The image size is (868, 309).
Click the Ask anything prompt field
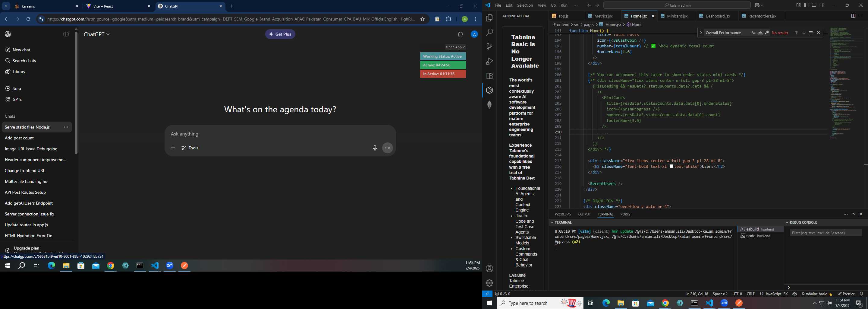coord(280,134)
